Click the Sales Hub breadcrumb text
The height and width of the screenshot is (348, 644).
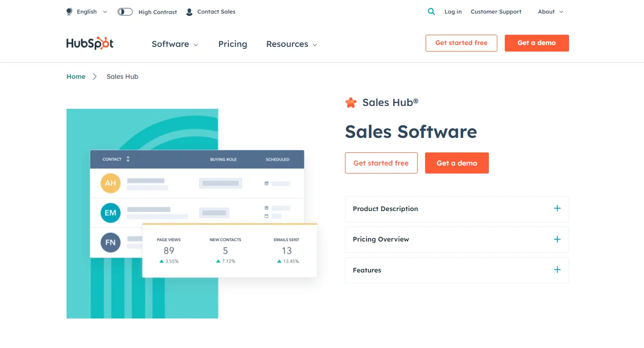click(x=122, y=76)
